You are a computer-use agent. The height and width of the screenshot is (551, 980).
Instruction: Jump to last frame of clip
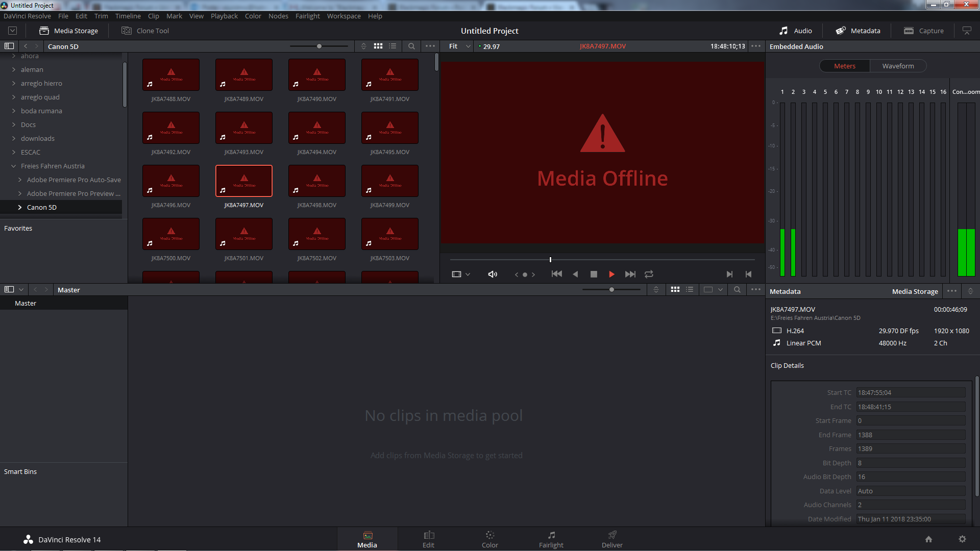coord(630,274)
